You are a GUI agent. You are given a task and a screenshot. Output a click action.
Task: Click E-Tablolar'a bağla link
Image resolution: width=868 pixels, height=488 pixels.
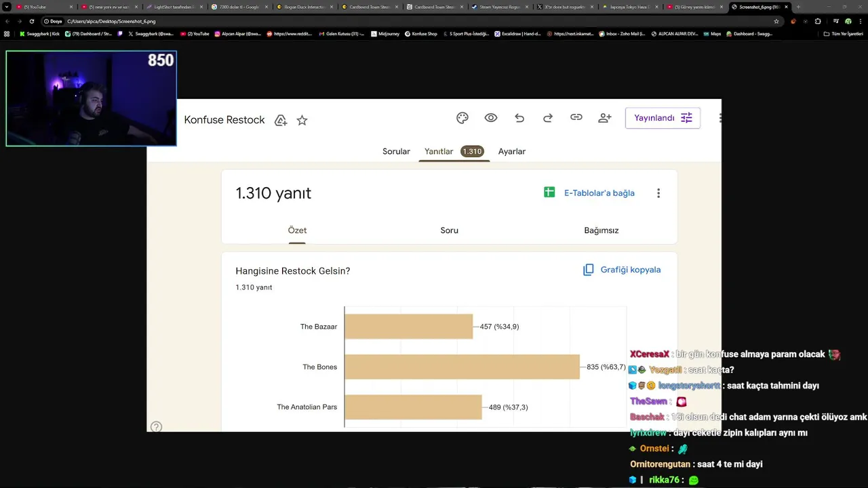pyautogui.click(x=599, y=193)
